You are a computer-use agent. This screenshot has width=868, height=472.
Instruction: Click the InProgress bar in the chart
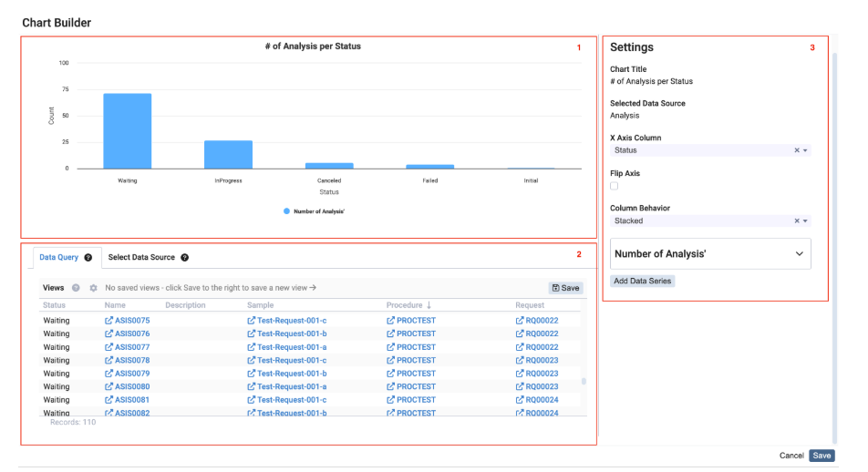pyautogui.click(x=228, y=155)
